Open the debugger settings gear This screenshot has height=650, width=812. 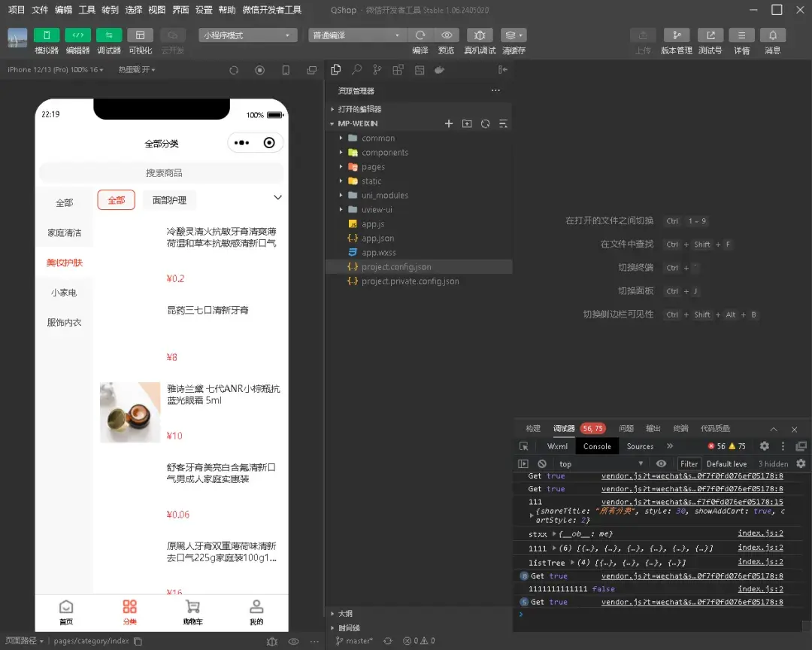pos(764,446)
